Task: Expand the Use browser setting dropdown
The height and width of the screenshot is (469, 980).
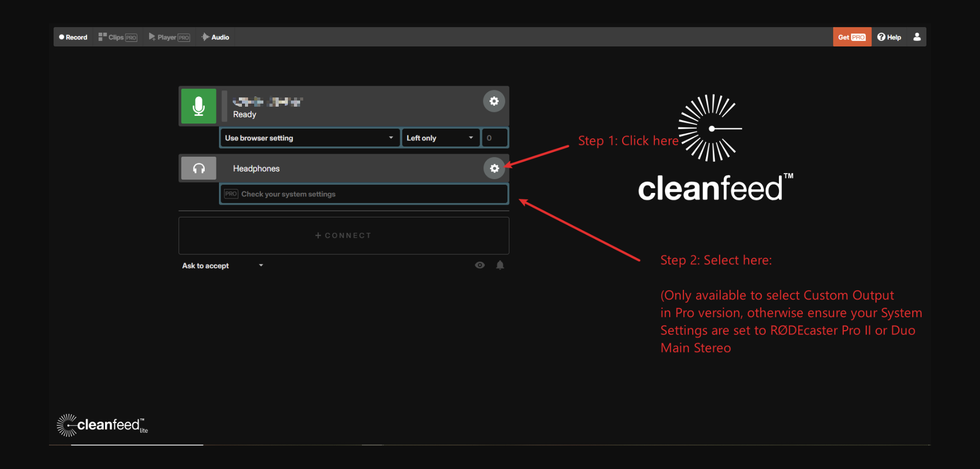Action: pyautogui.click(x=309, y=138)
